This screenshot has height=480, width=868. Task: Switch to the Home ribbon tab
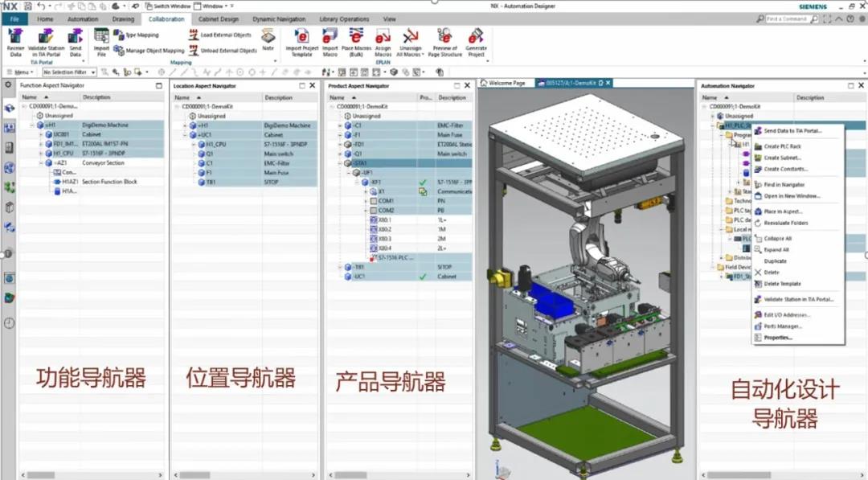tap(45, 19)
